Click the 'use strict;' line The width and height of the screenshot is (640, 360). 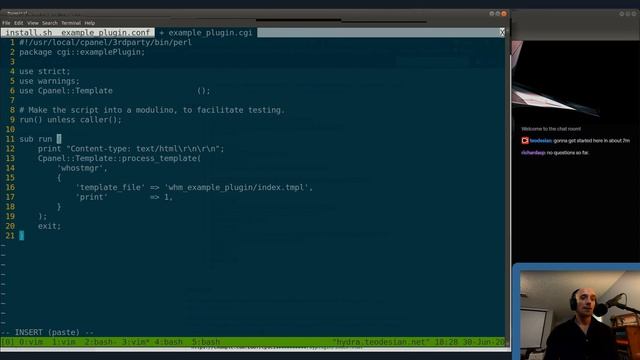click(x=44, y=71)
